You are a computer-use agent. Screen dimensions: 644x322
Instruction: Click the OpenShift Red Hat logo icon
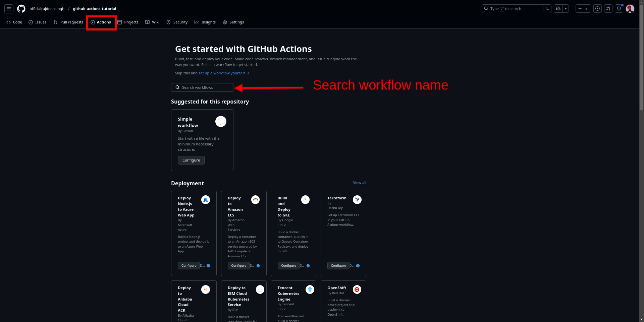pyautogui.click(x=357, y=289)
